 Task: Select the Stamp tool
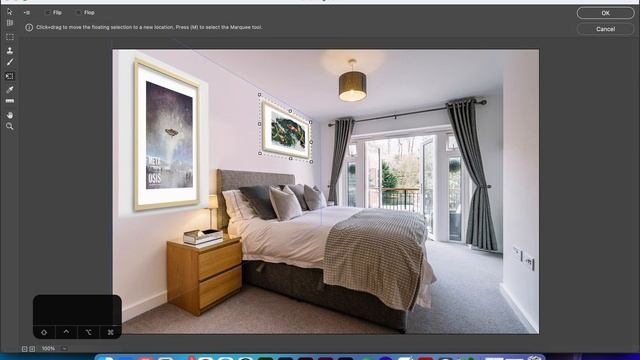9,50
